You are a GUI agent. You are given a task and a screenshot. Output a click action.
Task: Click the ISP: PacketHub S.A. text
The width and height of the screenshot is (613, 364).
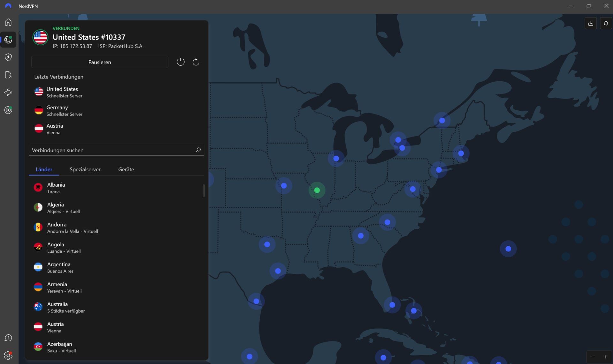(121, 46)
